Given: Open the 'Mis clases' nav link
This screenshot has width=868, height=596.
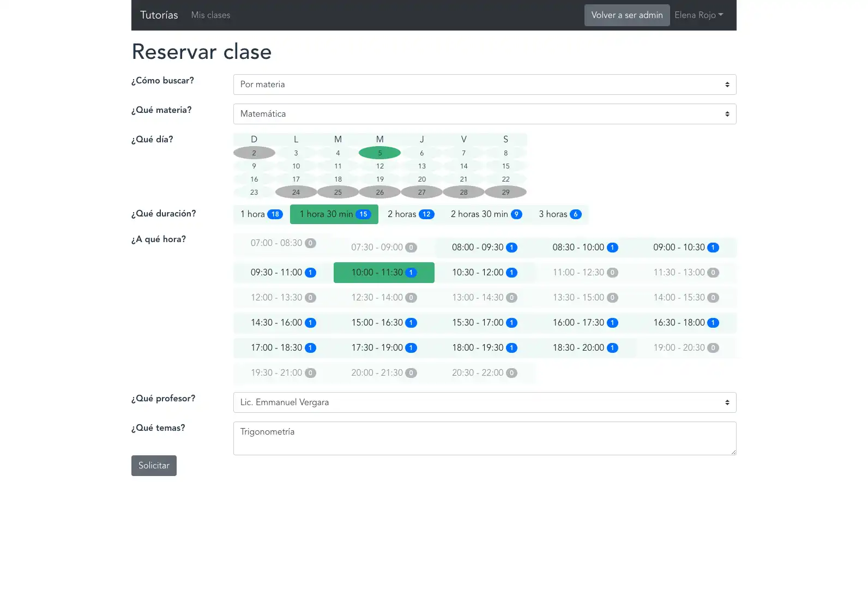Looking at the screenshot, I should pos(210,15).
